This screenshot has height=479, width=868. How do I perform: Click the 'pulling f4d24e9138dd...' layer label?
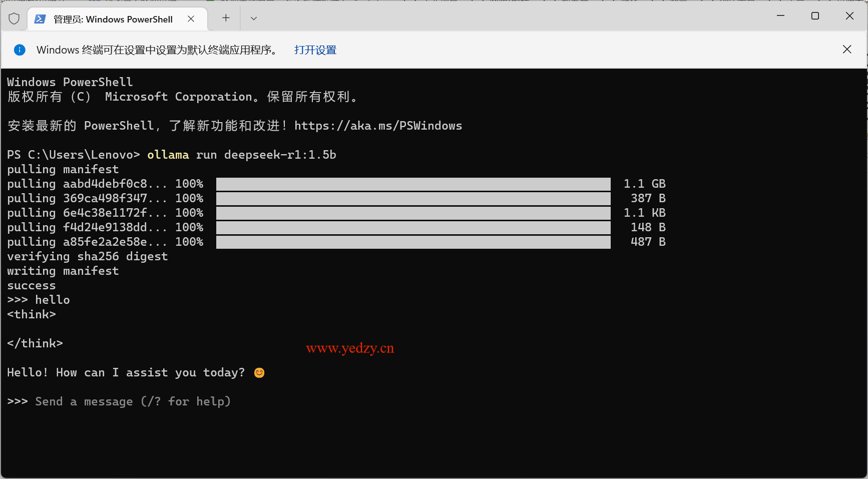click(87, 227)
